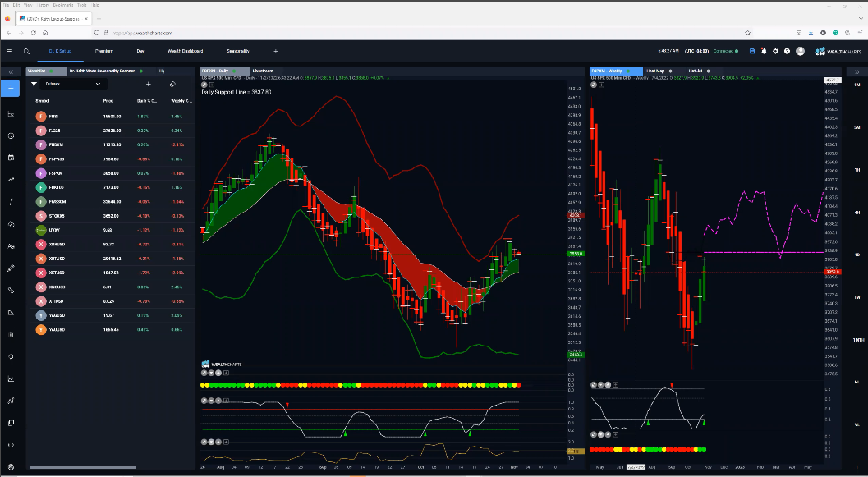
Task: Select the Watchlist panel tab
Action: click(46, 71)
